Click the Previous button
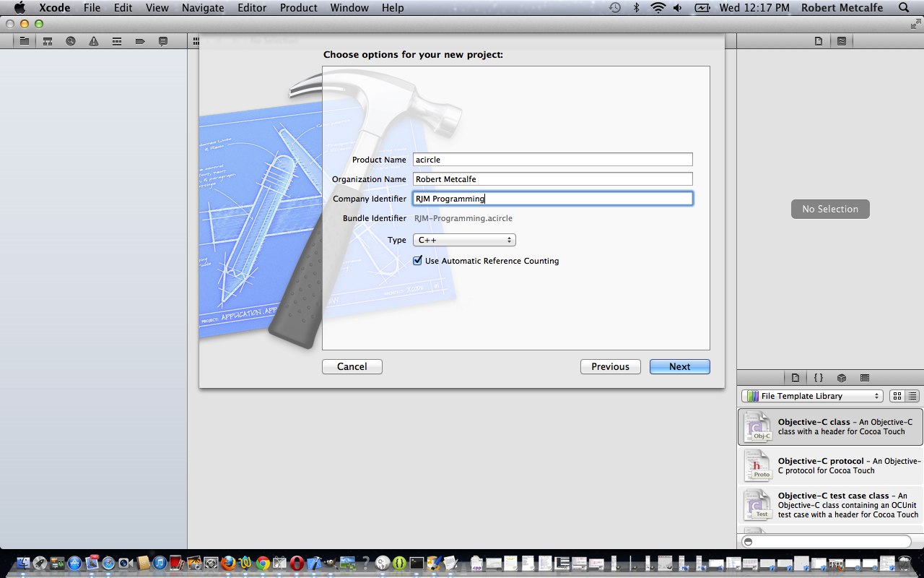The height and width of the screenshot is (578, 924). tap(610, 366)
